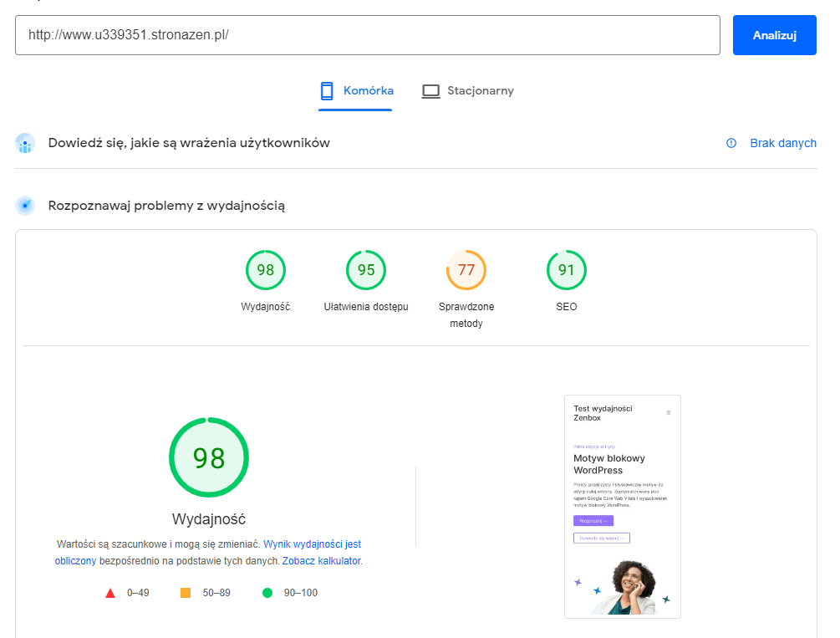Select the 91 SEO score circle
The height and width of the screenshot is (638, 840).
tap(566, 269)
